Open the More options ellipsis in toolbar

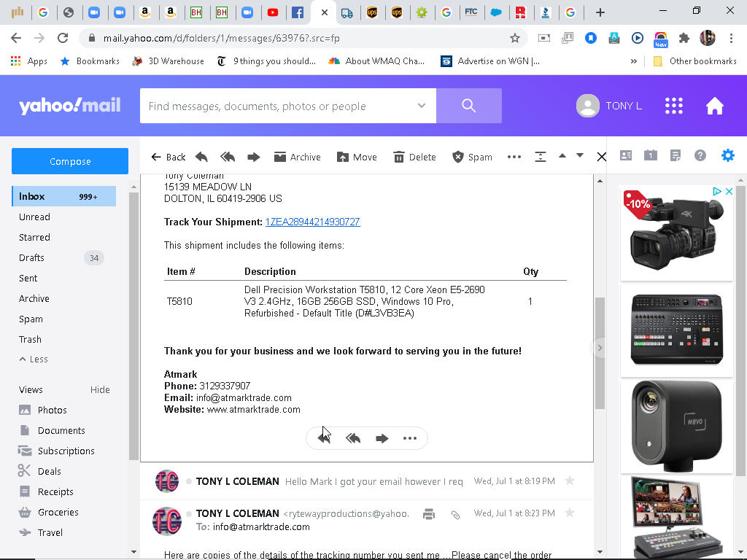514,157
